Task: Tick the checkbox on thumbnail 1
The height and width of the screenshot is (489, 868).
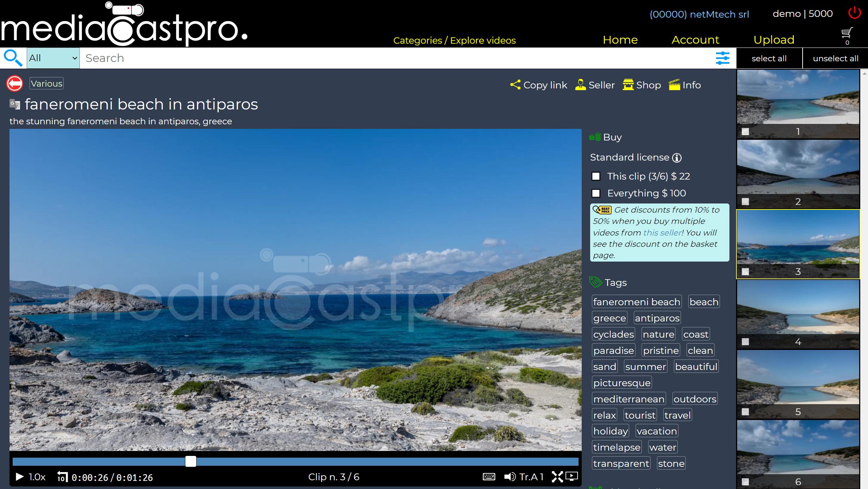Action: pyautogui.click(x=745, y=132)
